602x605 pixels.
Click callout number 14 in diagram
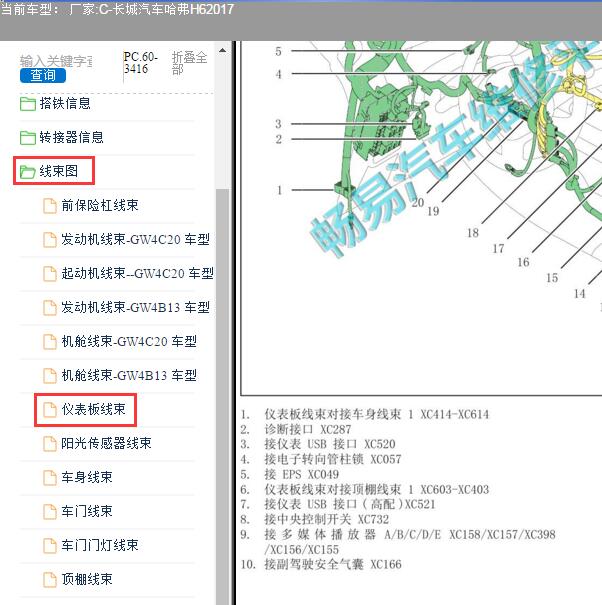coord(580,294)
